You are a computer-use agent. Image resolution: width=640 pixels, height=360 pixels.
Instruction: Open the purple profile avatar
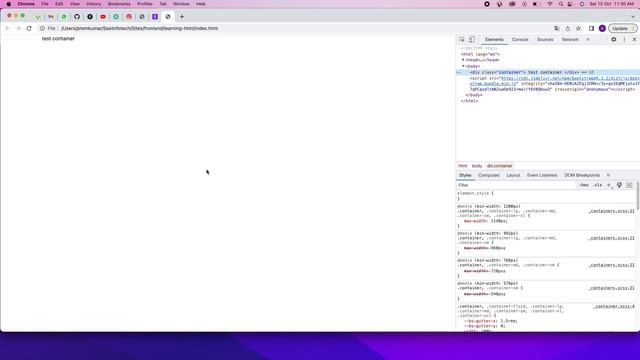(602, 29)
